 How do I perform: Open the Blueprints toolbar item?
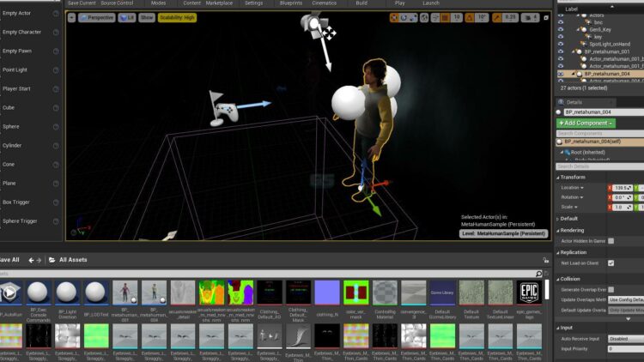click(x=291, y=3)
